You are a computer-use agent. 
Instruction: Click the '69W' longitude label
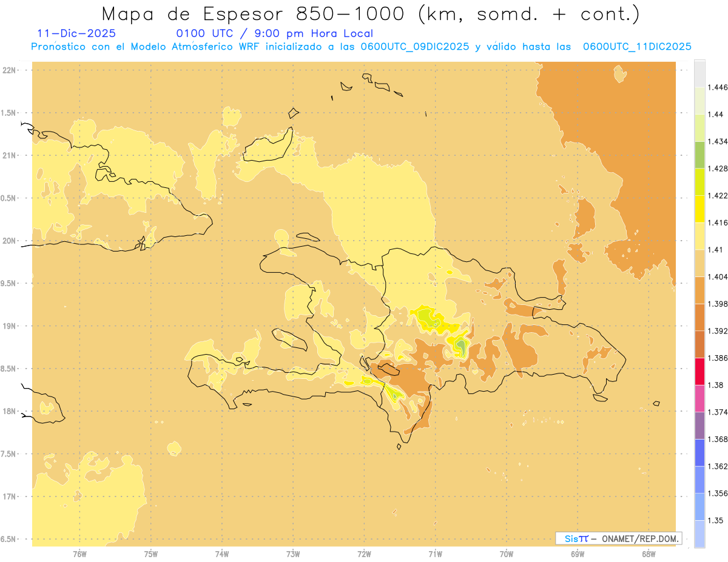(578, 554)
